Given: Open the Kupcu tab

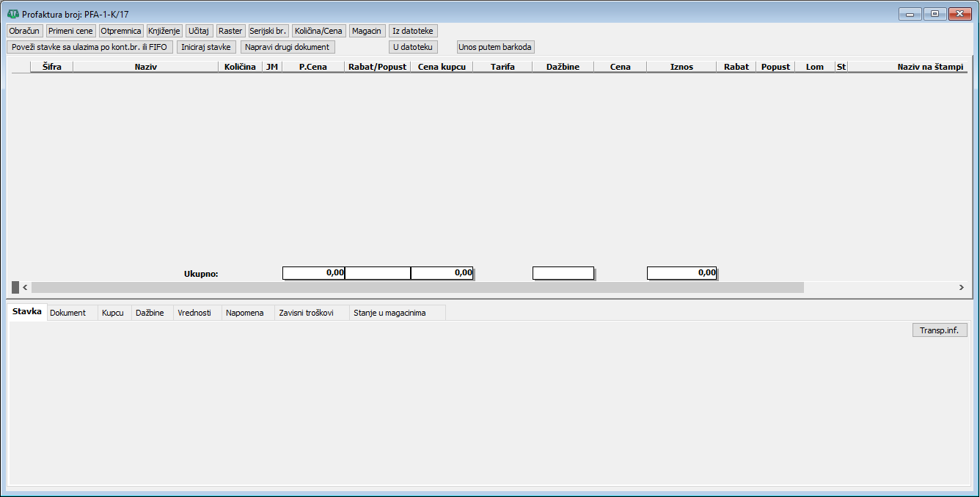Looking at the screenshot, I should (113, 313).
